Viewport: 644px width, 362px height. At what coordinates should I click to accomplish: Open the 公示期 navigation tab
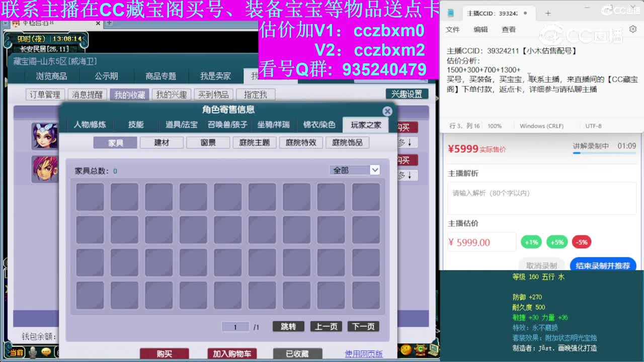(x=106, y=76)
